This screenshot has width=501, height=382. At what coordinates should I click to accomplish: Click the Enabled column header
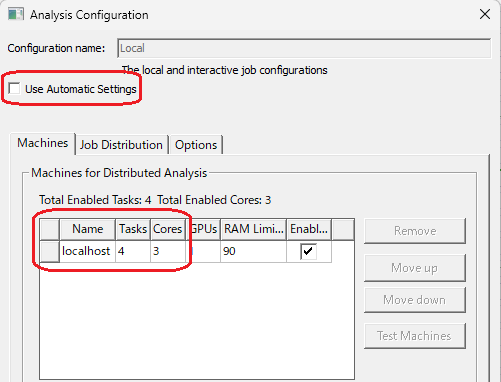[309, 229]
